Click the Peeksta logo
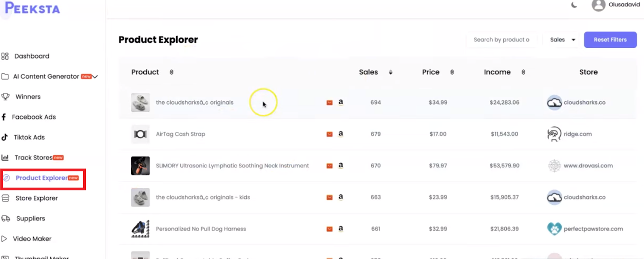Viewport: 644px width, 259px height. point(32,8)
